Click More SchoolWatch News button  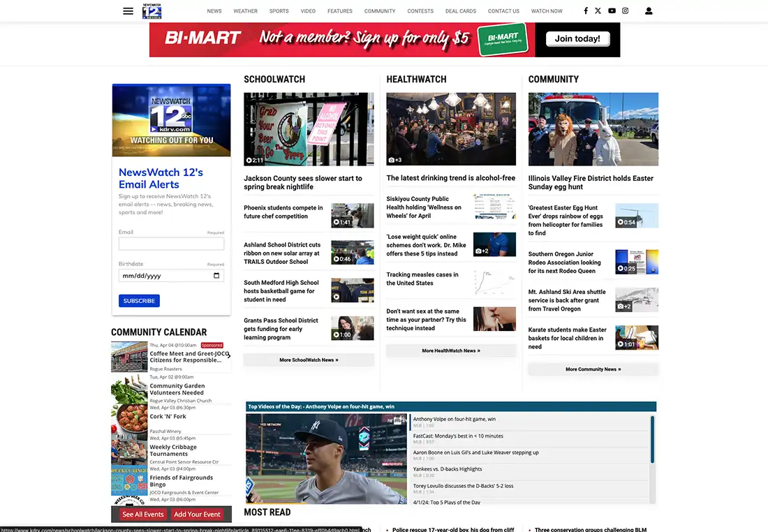[309, 360]
